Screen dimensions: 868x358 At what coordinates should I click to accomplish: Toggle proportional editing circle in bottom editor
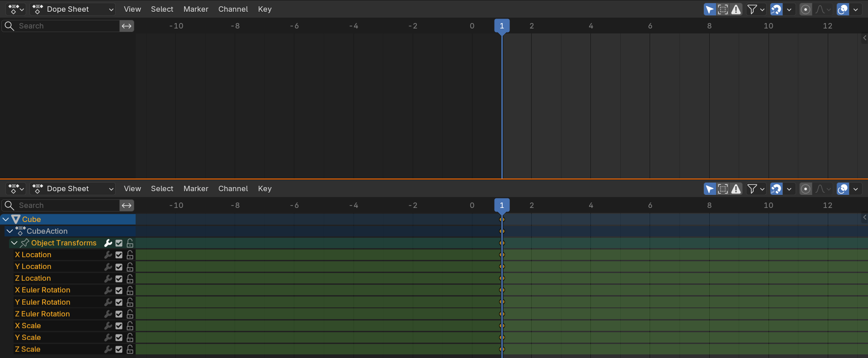tap(806, 188)
